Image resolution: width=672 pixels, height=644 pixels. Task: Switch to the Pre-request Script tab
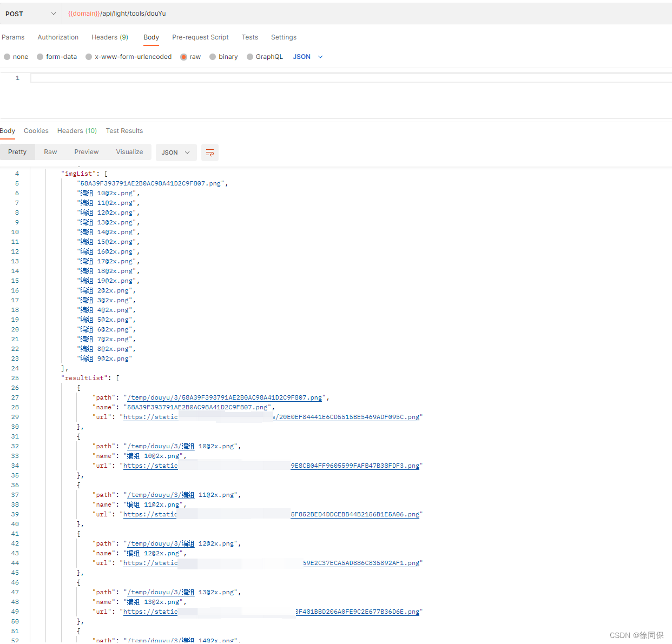pyautogui.click(x=200, y=37)
